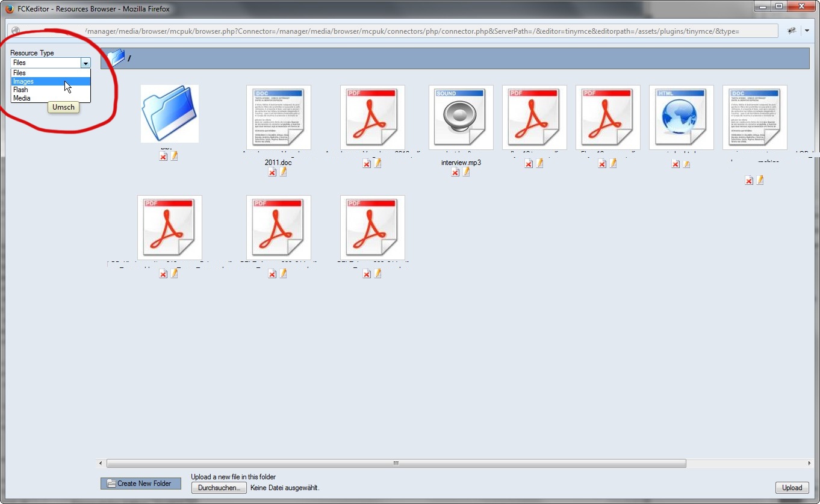
Task: Delete 2011.doc using its red X icon
Action: 272,172
